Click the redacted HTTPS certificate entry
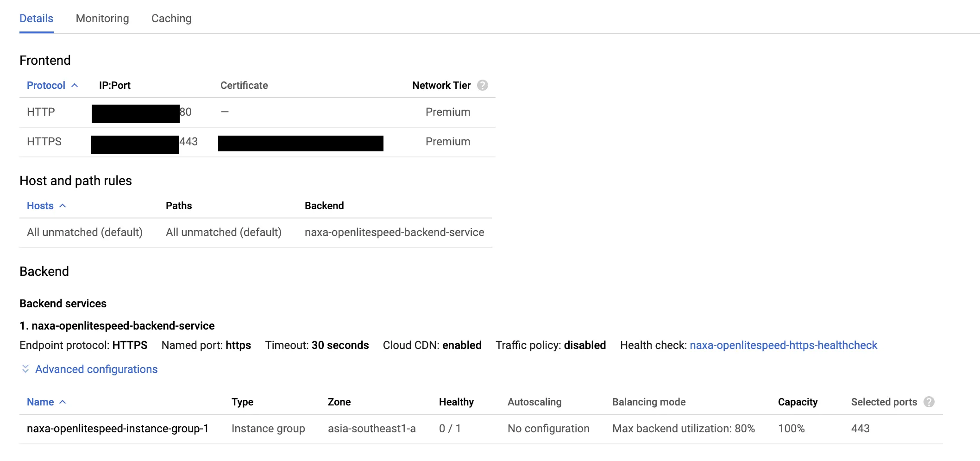The image size is (980, 461). click(x=301, y=143)
